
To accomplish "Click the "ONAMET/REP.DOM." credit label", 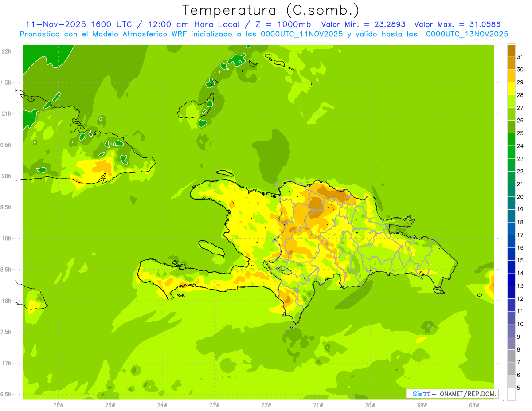I will tap(468, 394).
